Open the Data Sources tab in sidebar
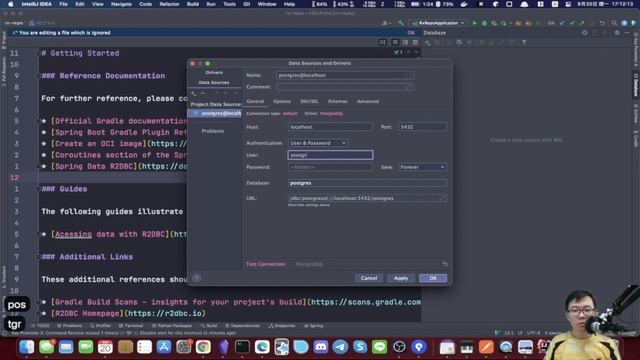 tap(214, 82)
